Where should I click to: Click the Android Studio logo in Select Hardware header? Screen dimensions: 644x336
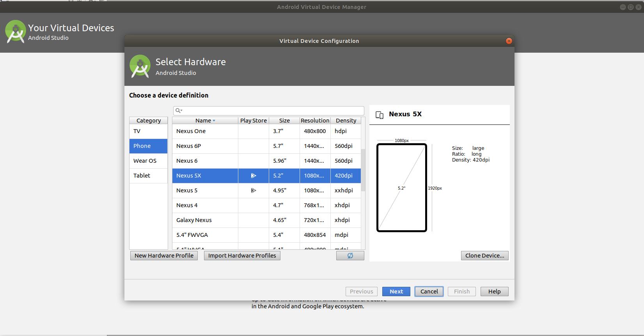(x=140, y=66)
